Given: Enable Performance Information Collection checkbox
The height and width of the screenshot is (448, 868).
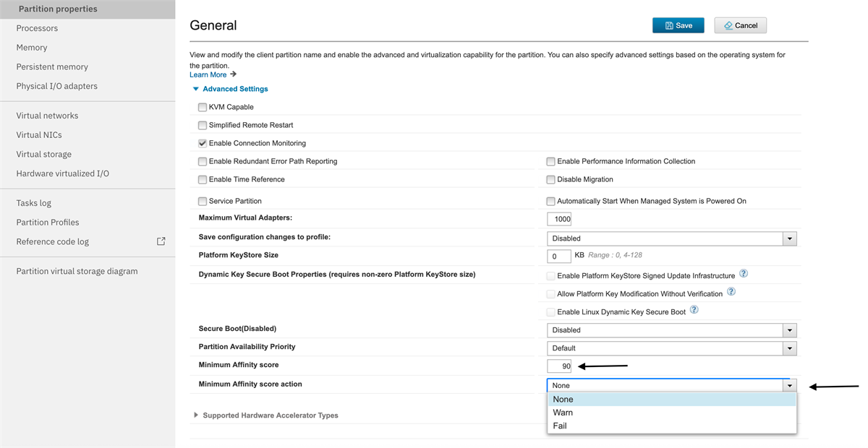Looking at the screenshot, I should pos(551,161).
